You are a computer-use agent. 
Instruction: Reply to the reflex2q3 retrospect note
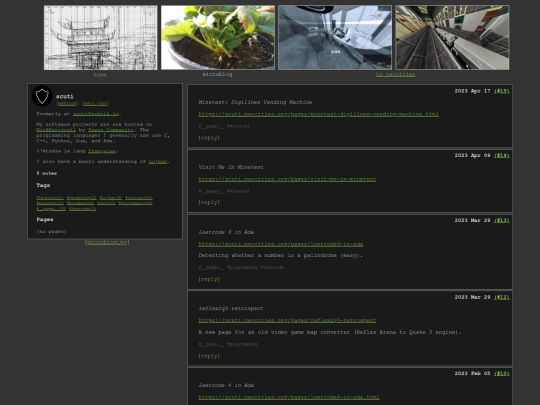tap(209, 356)
